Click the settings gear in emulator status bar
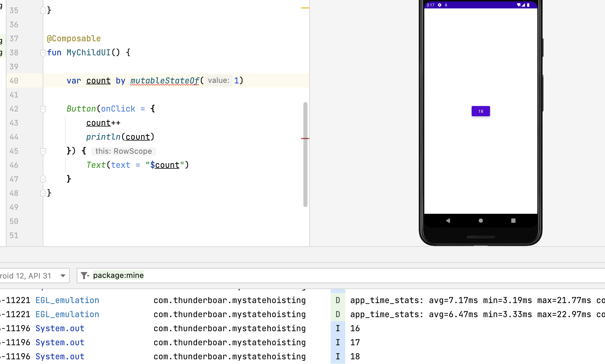605x364 pixels. [x=440, y=5]
